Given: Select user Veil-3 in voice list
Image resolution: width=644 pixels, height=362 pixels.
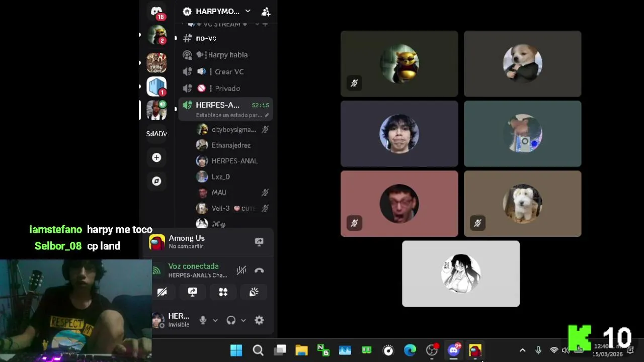Looking at the screenshot, I should (x=233, y=208).
